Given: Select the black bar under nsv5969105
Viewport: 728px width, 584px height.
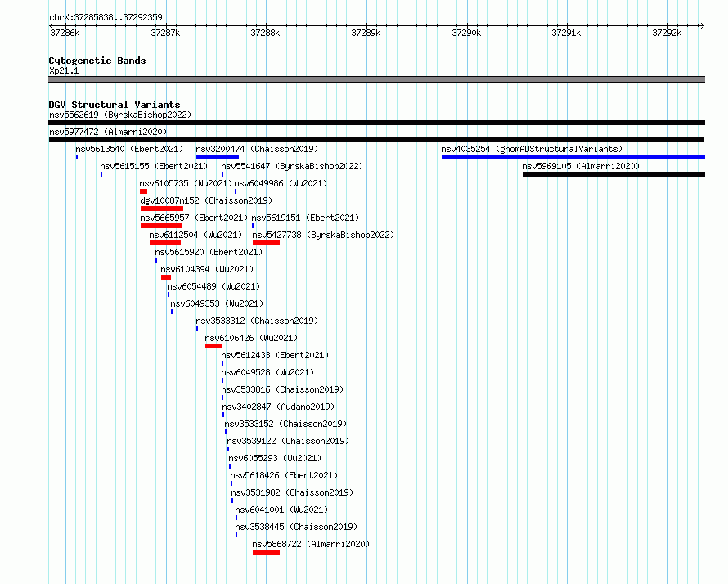Looking at the screenshot, I should click(x=613, y=174).
